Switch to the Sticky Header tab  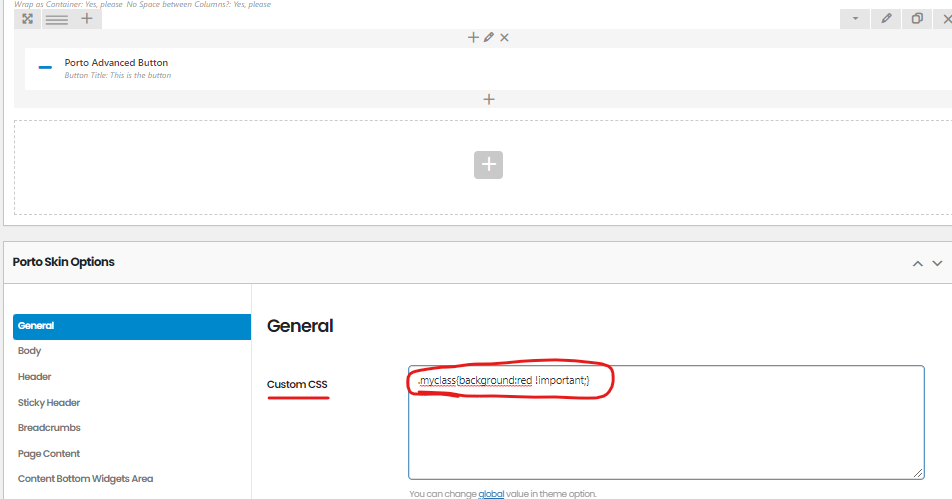[49, 402]
